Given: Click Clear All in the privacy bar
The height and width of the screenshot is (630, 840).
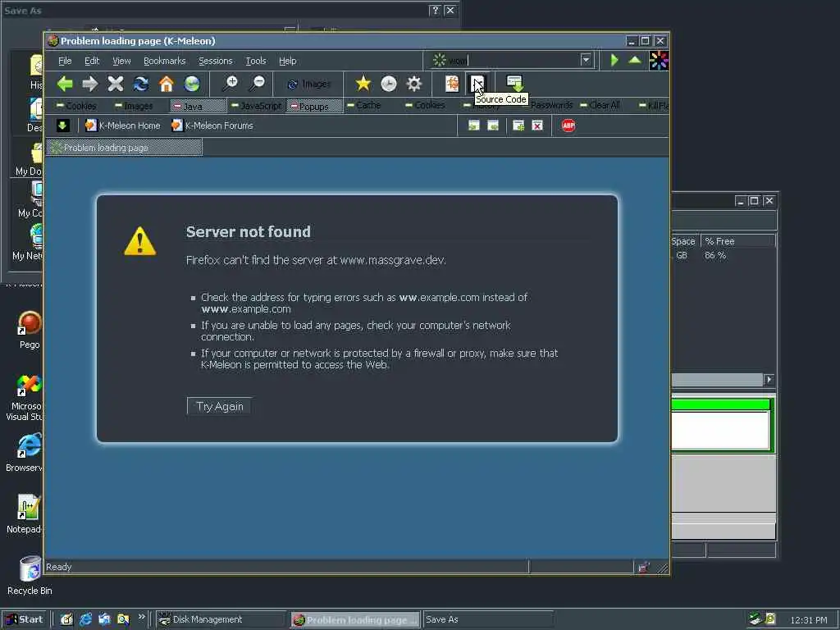Looking at the screenshot, I should tap(600, 105).
